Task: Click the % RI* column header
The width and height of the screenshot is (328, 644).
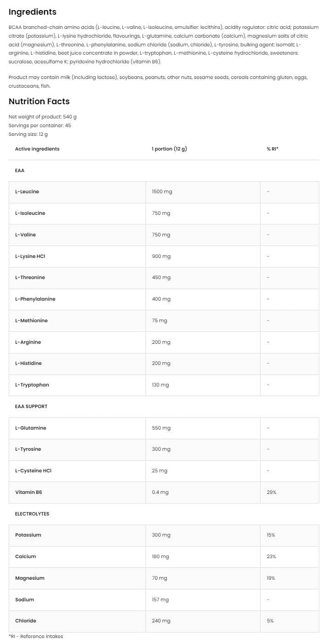Action: (272, 149)
